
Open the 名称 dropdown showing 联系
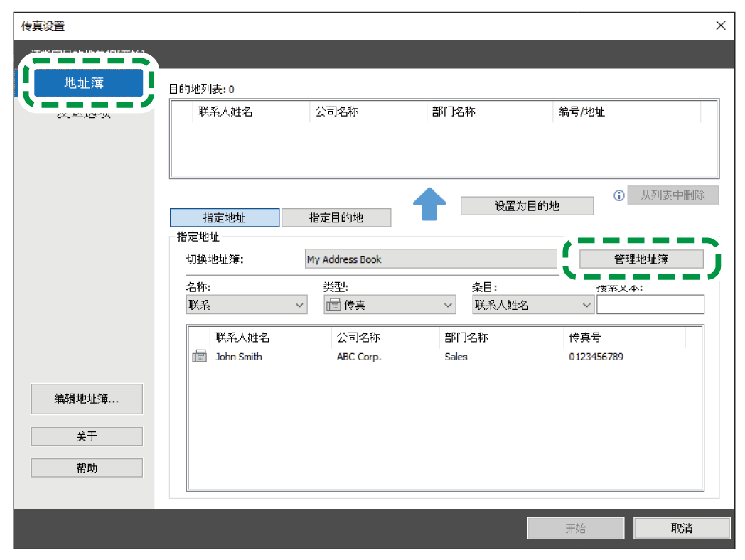(246, 305)
